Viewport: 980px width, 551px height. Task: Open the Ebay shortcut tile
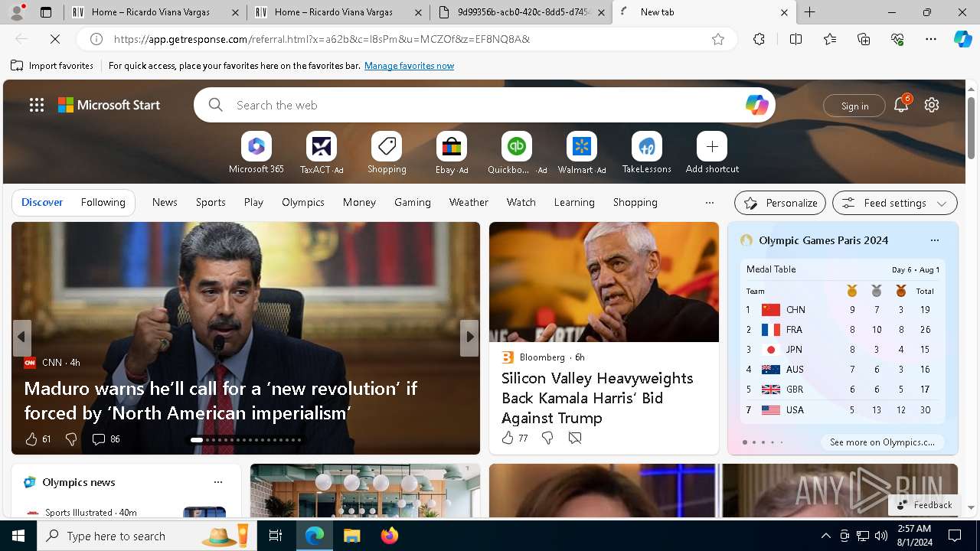(x=452, y=146)
